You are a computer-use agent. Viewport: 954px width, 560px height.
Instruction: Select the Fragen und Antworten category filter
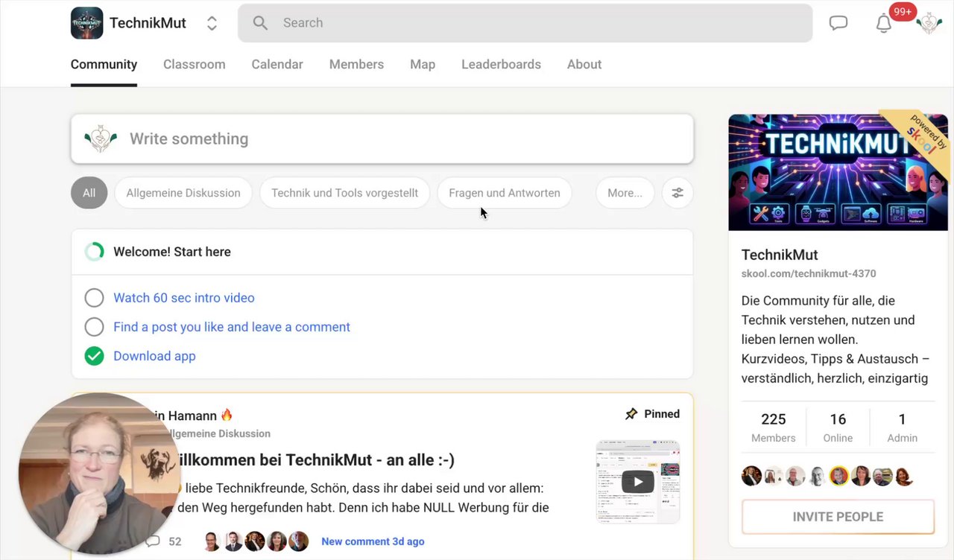[504, 193]
